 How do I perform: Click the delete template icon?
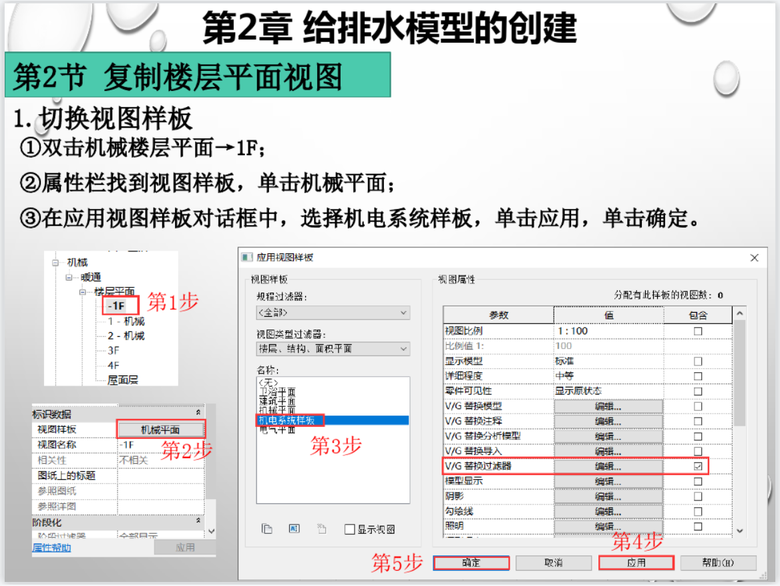[x=320, y=528]
